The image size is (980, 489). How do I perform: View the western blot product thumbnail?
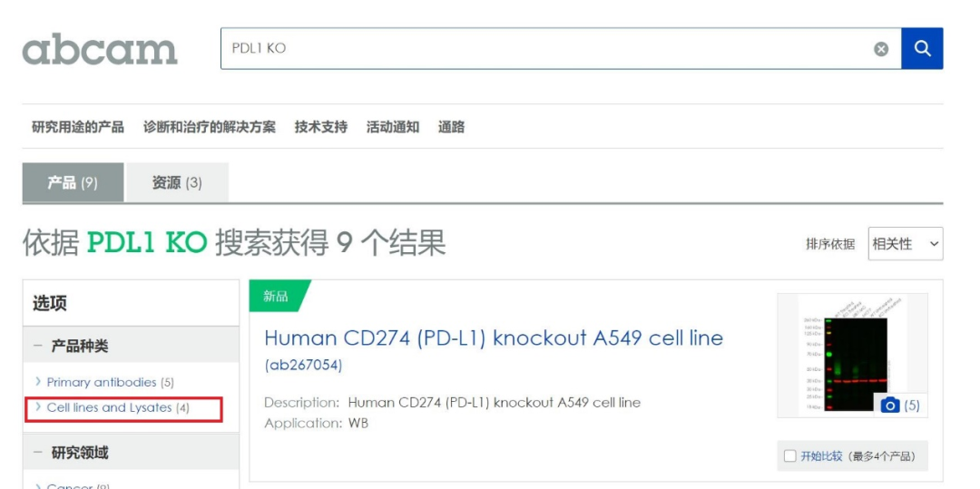point(852,356)
